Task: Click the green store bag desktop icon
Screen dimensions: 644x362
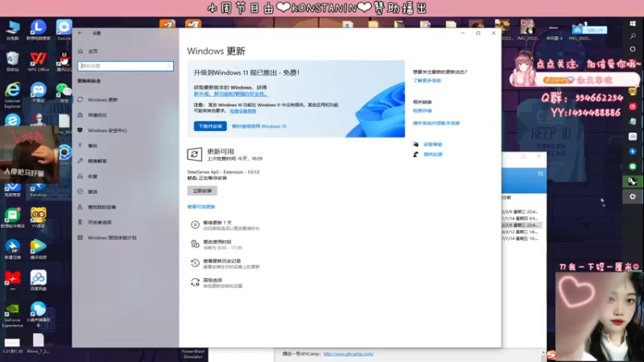Action: pyautogui.click(x=12, y=217)
